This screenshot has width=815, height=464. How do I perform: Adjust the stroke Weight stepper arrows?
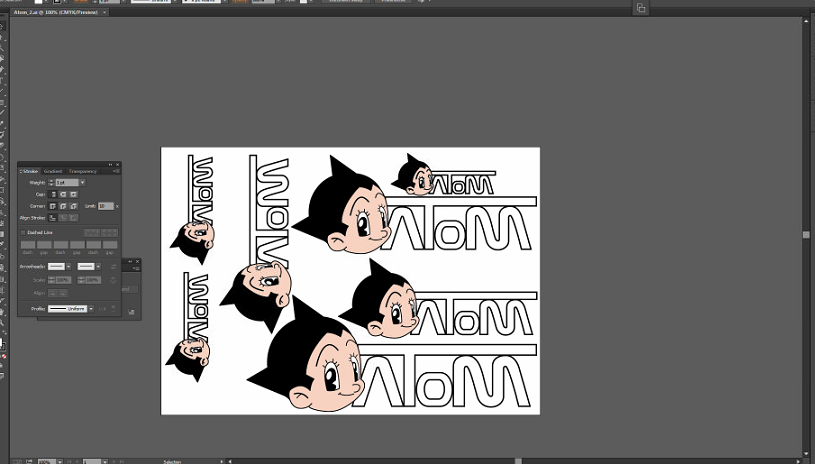pyautogui.click(x=51, y=183)
